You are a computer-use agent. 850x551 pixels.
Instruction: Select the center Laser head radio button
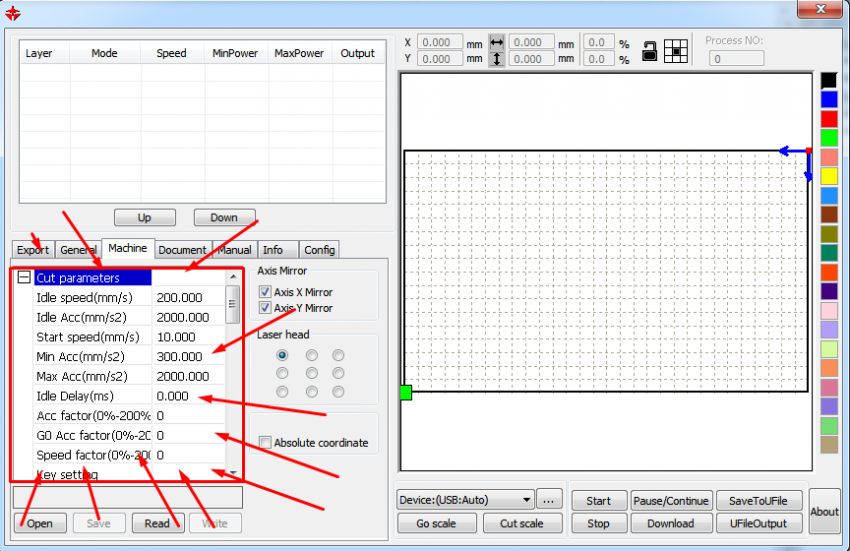312,374
